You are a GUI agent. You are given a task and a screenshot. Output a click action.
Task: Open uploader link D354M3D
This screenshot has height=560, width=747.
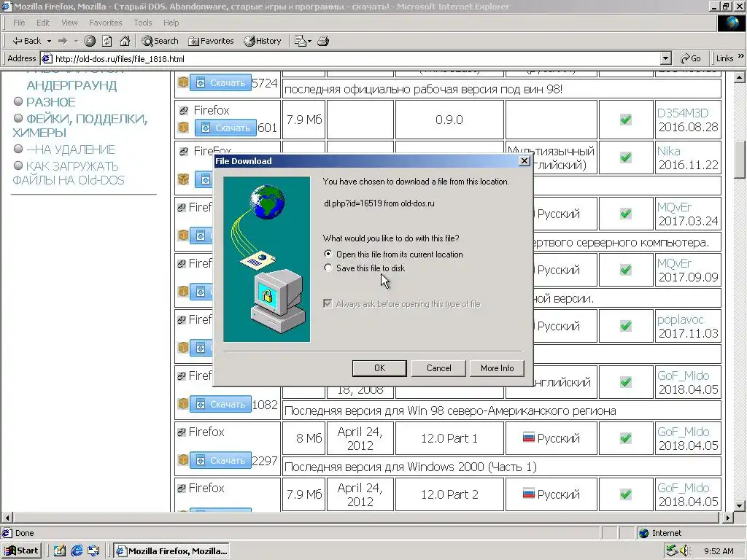click(x=683, y=113)
